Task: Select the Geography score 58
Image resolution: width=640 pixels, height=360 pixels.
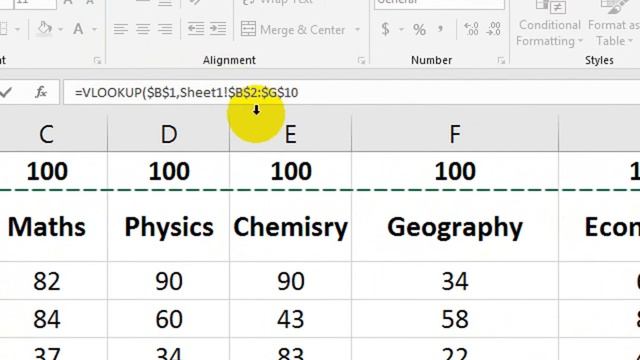Action: (x=455, y=319)
